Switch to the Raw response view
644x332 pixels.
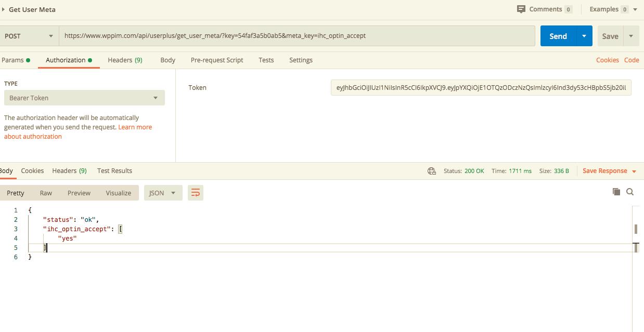(x=46, y=193)
